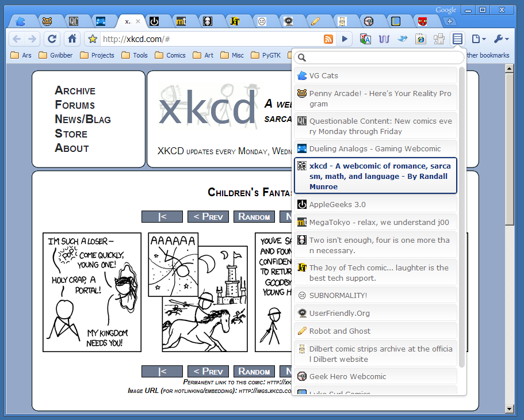Toggle the tab list extension button

tap(457, 39)
